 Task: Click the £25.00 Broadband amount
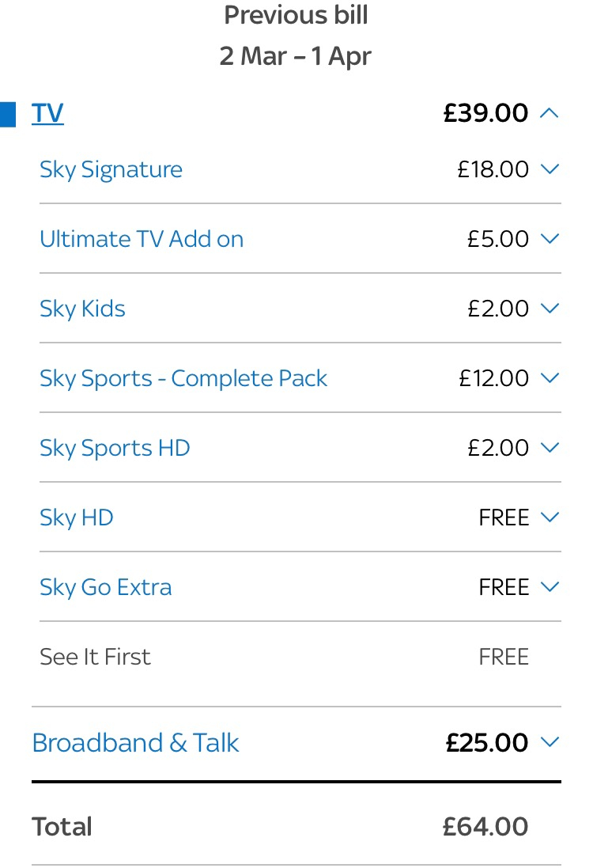pyautogui.click(x=487, y=742)
